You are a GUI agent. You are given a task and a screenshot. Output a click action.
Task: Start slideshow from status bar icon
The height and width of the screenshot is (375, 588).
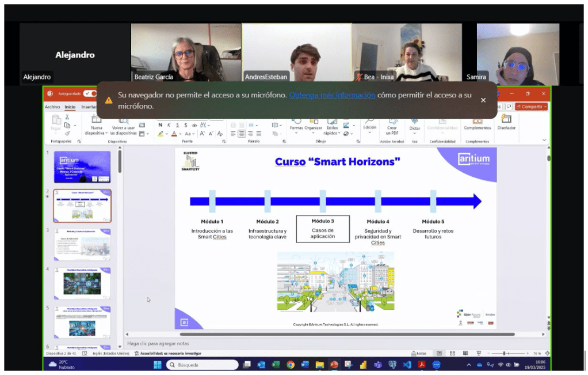tap(478, 353)
